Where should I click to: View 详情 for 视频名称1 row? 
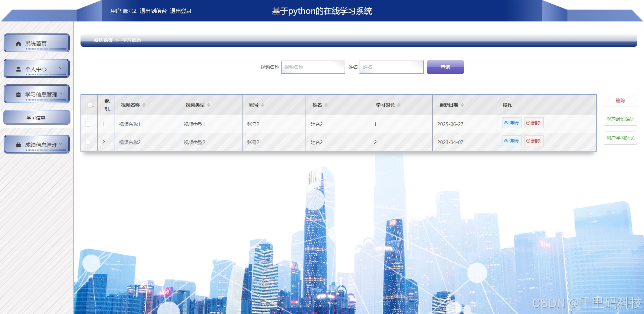coord(512,123)
